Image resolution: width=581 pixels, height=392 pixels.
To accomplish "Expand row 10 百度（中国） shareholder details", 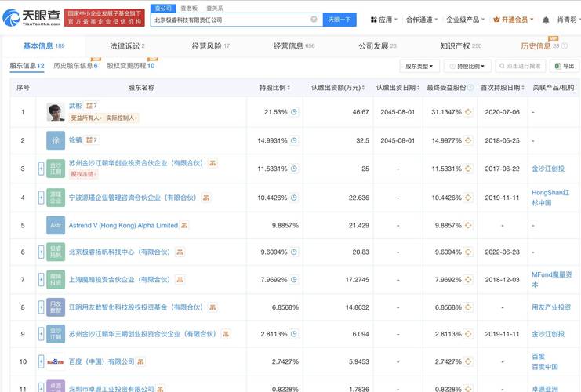I will pos(41,361).
